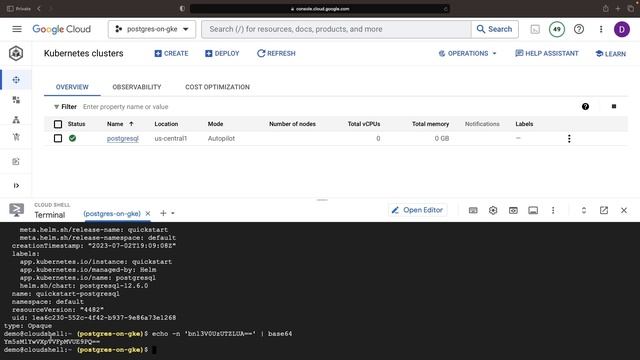Open the postgresql cluster link
The image size is (640, 360).
123,138
